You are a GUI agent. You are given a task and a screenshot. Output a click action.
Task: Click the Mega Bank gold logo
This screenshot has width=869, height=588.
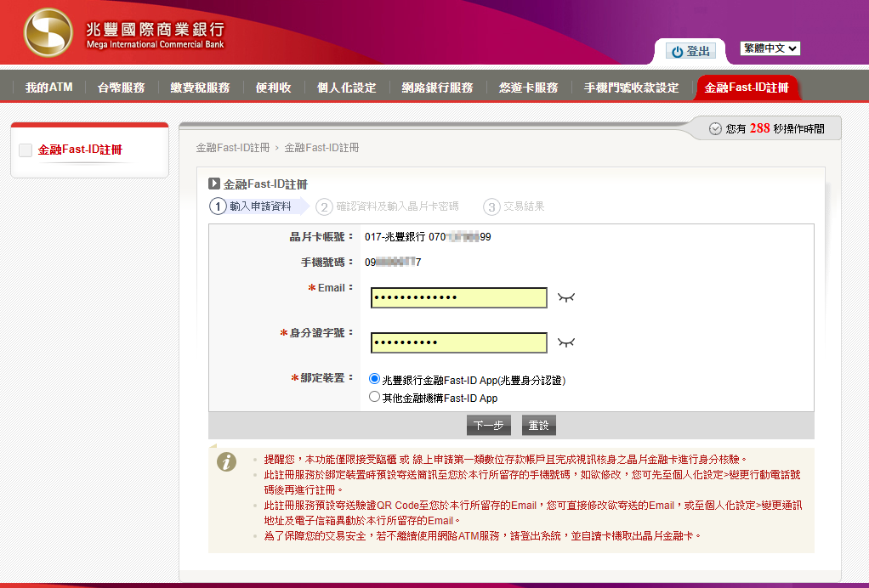48,32
